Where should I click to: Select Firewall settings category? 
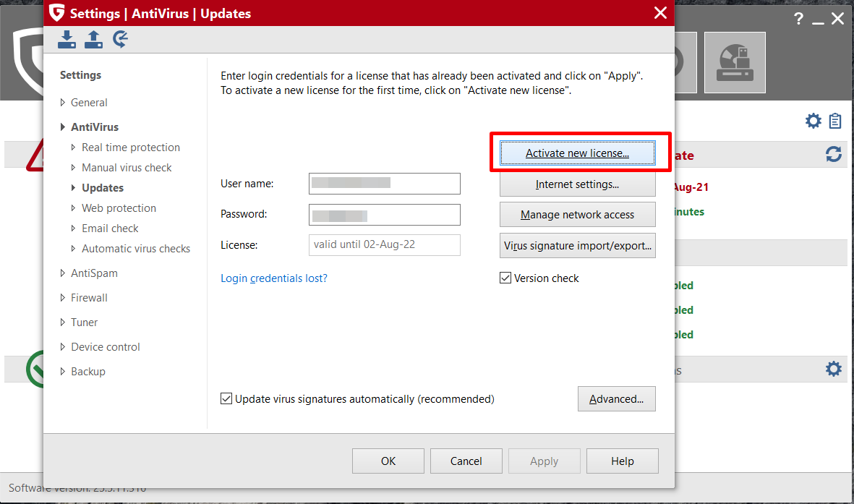click(x=90, y=297)
